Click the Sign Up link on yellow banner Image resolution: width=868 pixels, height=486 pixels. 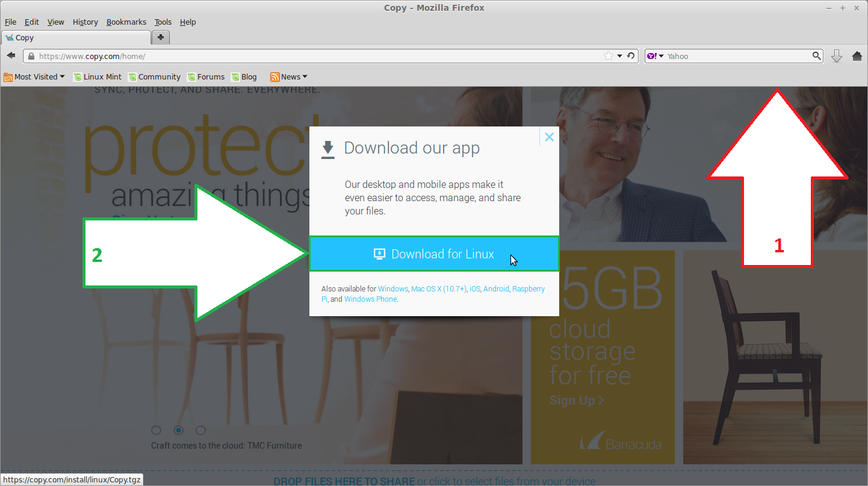pyautogui.click(x=576, y=400)
